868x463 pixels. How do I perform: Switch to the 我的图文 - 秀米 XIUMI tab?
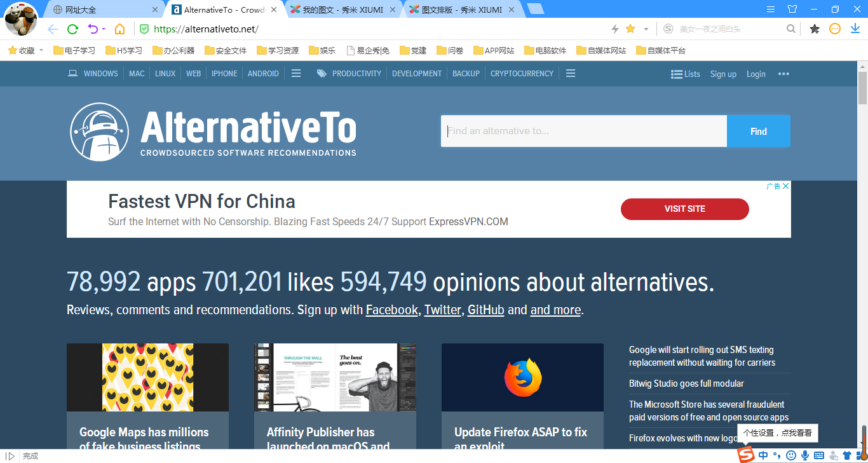[x=344, y=10]
